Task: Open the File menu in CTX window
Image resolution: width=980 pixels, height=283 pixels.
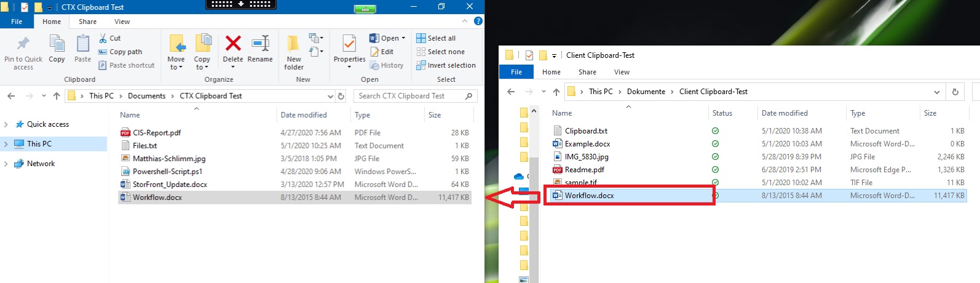Action: click(17, 22)
